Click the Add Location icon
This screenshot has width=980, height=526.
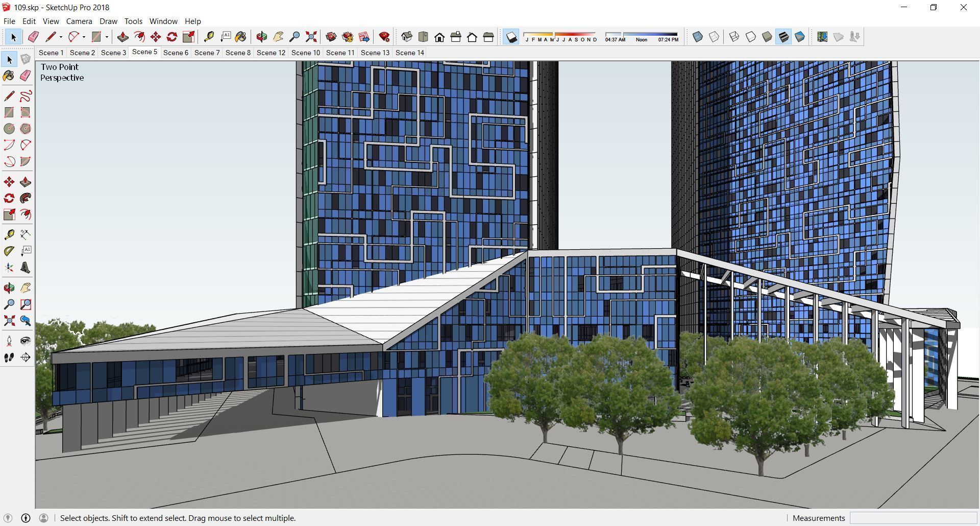[822, 37]
